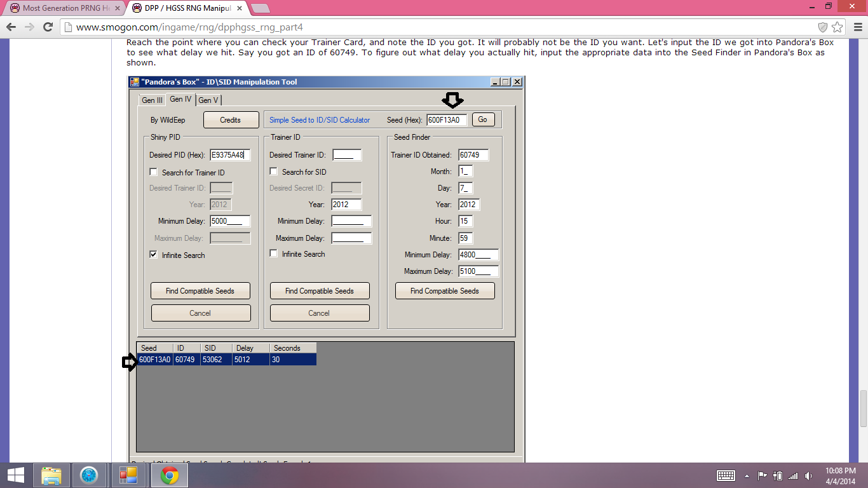Close the DPP / HGSS RNG Manipulation tab
Screen dimensions: 868x488
[240, 8]
